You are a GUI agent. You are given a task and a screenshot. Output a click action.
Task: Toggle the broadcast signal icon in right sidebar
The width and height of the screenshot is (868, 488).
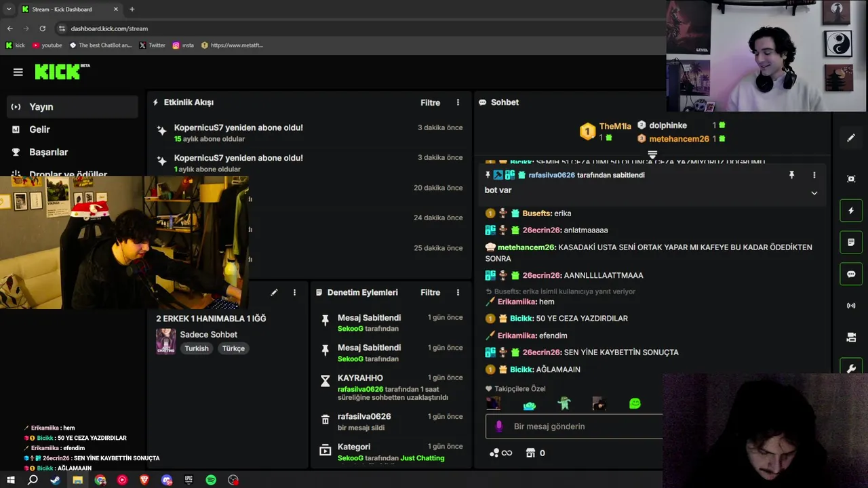click(x=851, y=306)
